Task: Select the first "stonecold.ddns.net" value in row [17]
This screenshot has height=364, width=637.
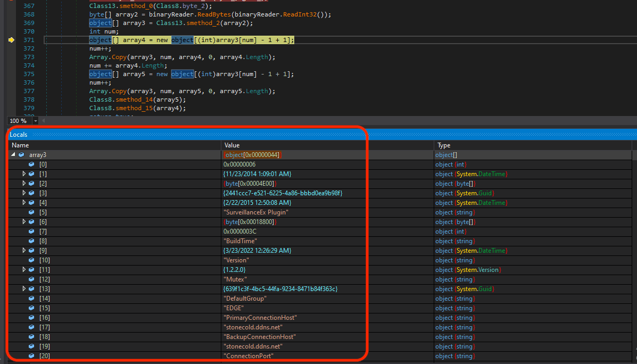Action: [x=253, y=327]
